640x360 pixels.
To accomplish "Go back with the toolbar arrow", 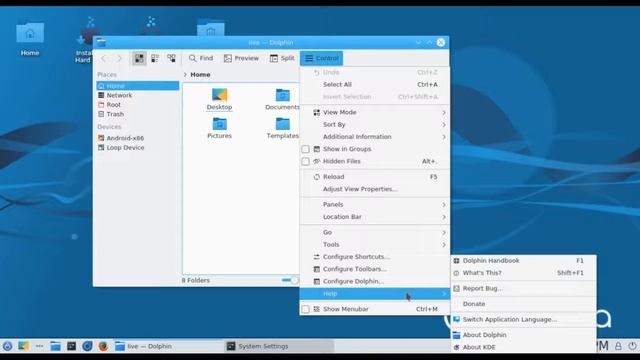I will [103, 58].
